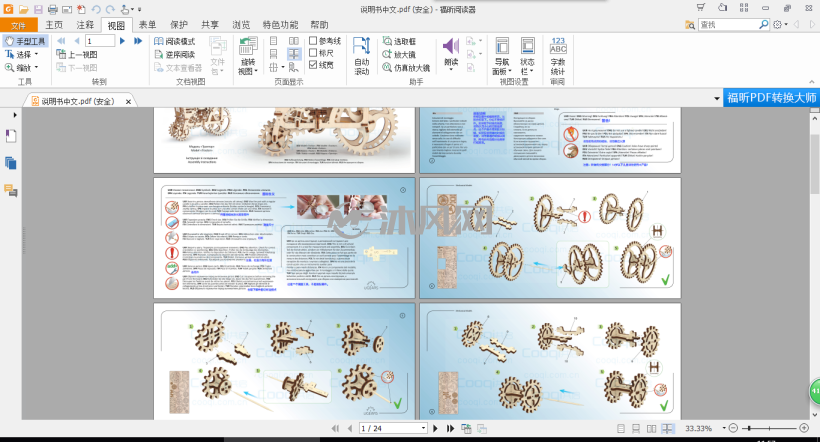820x442 pixels.
Task: Click Print icon in title bar
Action: tap(52, 9)
